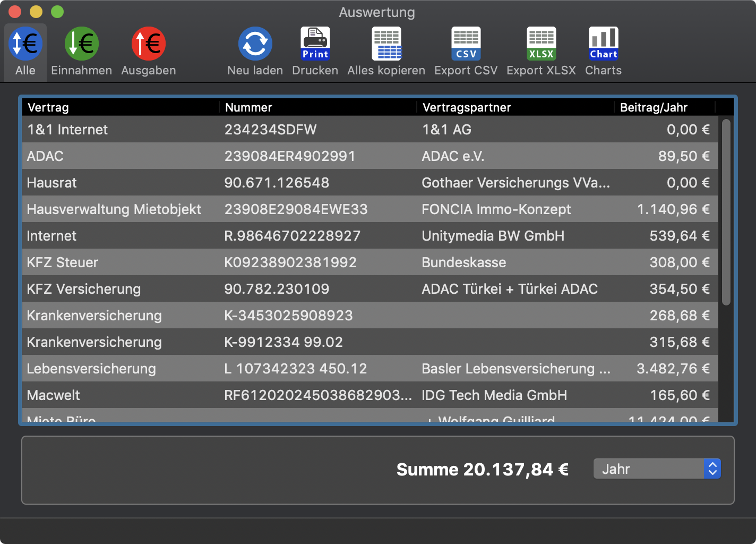Click number 23908E29084EWE33

coord(296,209)
